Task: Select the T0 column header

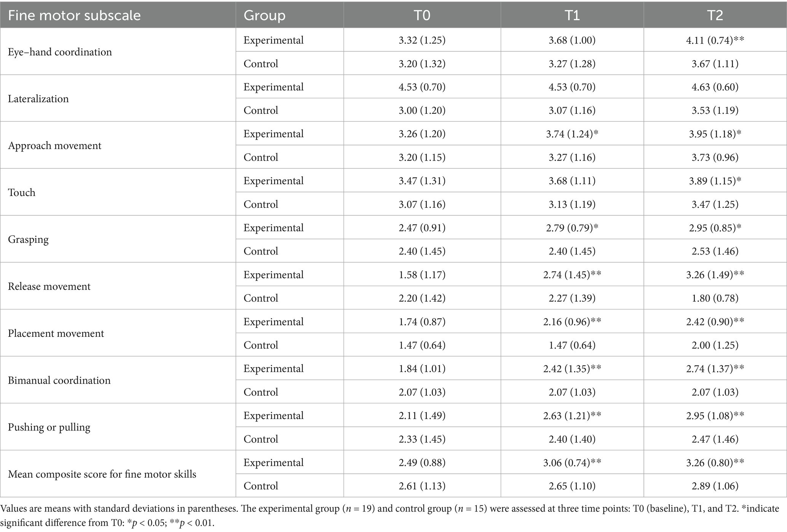Action: pyautogui.click(x=422, y=15)
